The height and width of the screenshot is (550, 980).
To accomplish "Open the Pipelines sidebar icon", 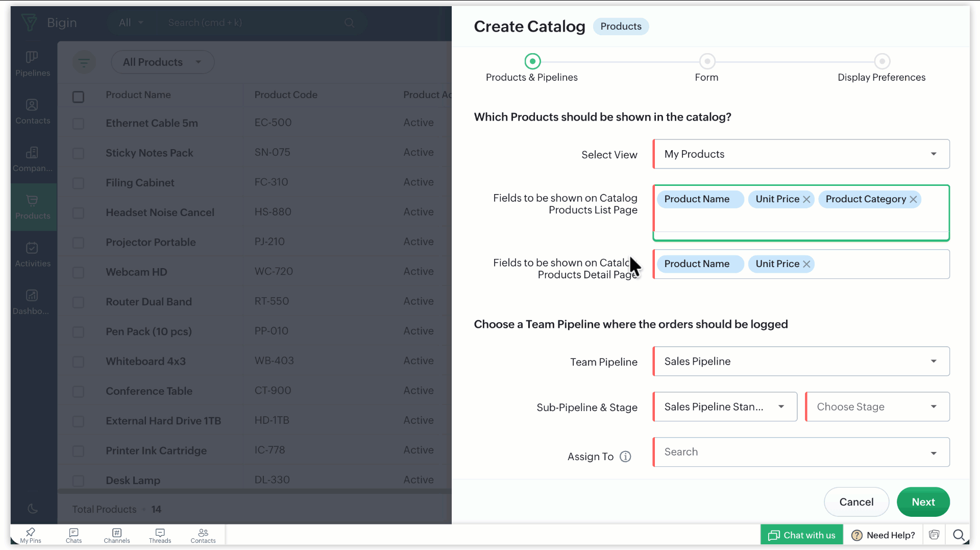I will pos(32,63).
